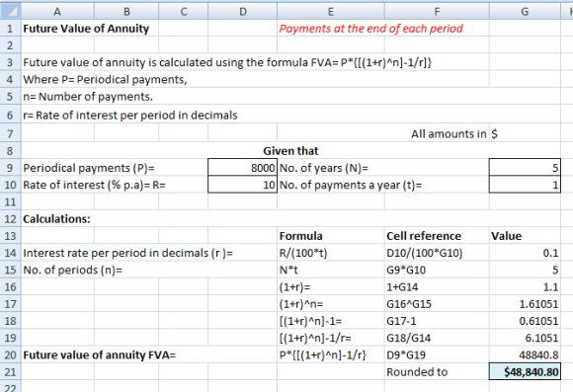This screenshot has width=573, height=392.
Task: Click the 'P*{[(1+r)^n]-1/r}' formula cell in row 20
Action: (x=331, y=354)
